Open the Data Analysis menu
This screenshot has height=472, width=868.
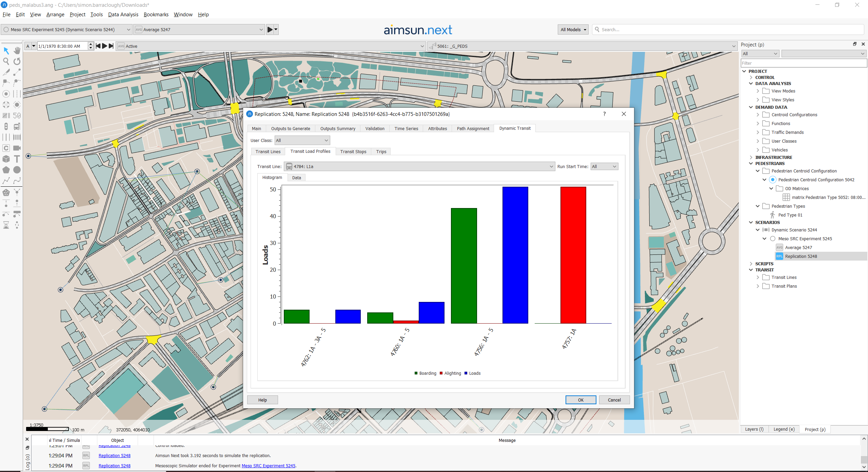click(123, 14)
